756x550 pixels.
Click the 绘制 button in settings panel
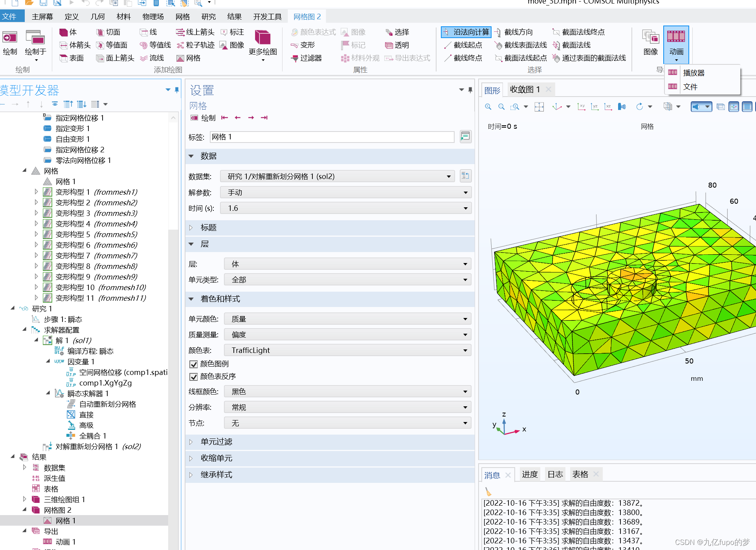[x=203, y=118]
